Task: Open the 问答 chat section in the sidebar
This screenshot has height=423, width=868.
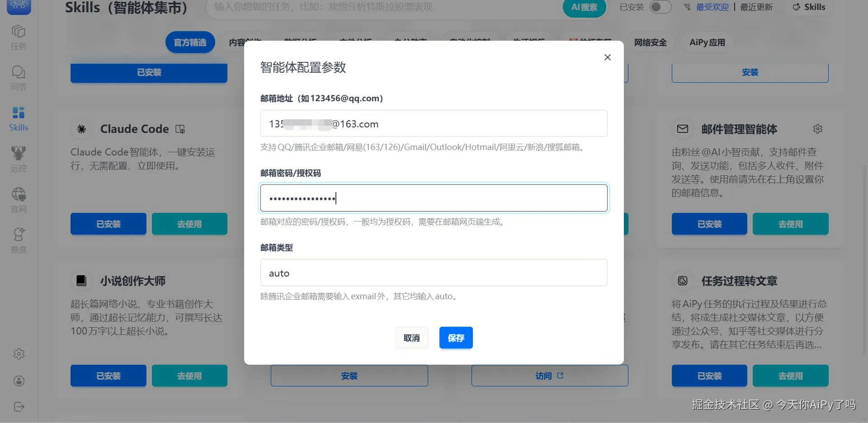Action: (19, 78)
